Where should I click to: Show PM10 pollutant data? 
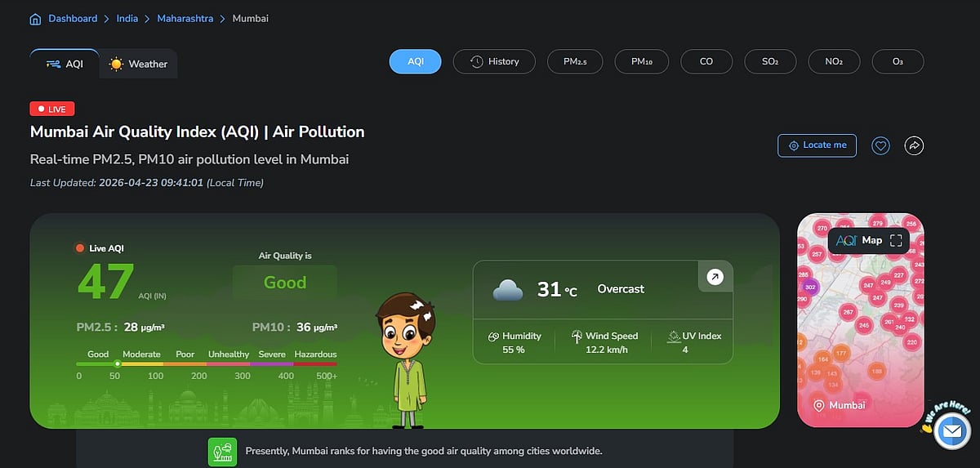pos(641,61)
